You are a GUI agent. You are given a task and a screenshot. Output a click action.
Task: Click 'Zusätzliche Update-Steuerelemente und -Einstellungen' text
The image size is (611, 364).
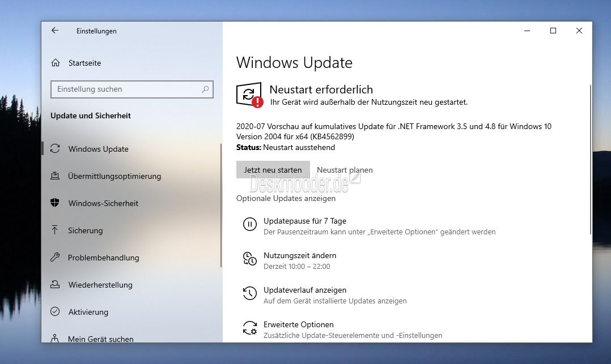tap(353, 335)
